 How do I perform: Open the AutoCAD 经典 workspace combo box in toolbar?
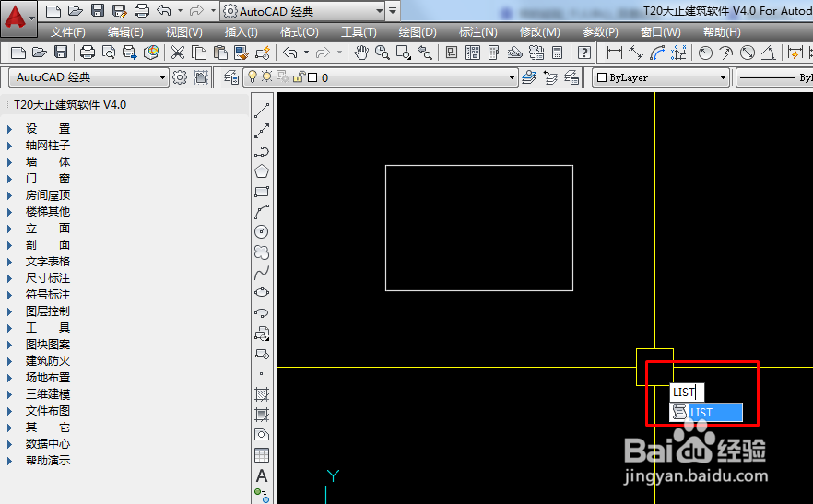point(88,77)
